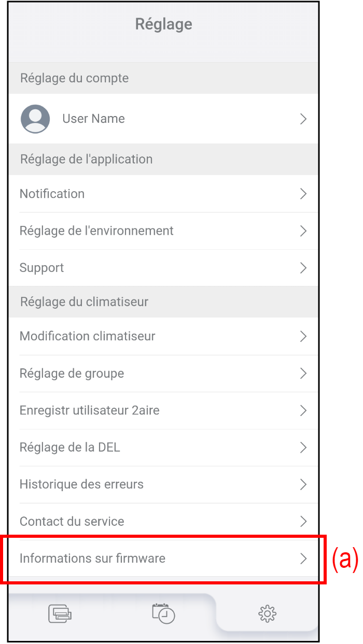
Task: Open the Support page
Action: pos(41,268)
